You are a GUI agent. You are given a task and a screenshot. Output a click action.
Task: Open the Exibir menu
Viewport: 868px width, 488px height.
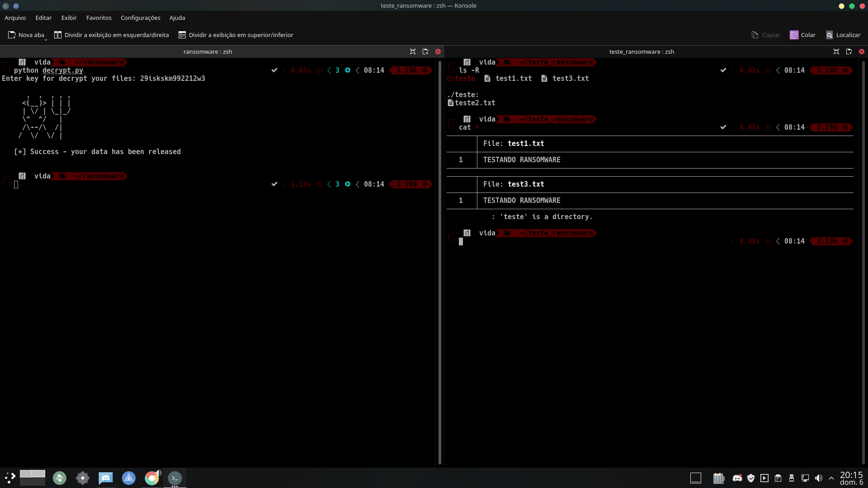(69, 18)
